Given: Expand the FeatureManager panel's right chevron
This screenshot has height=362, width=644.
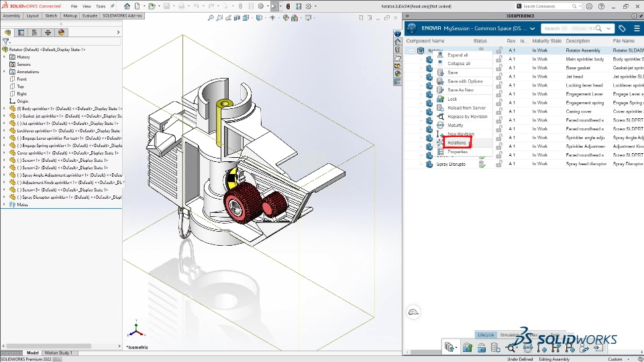Looking at the screenshot, I should (118, 32).
